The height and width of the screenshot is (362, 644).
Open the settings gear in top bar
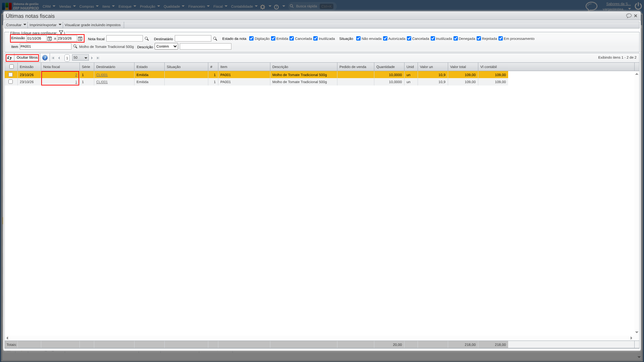[x=263, y=7]
